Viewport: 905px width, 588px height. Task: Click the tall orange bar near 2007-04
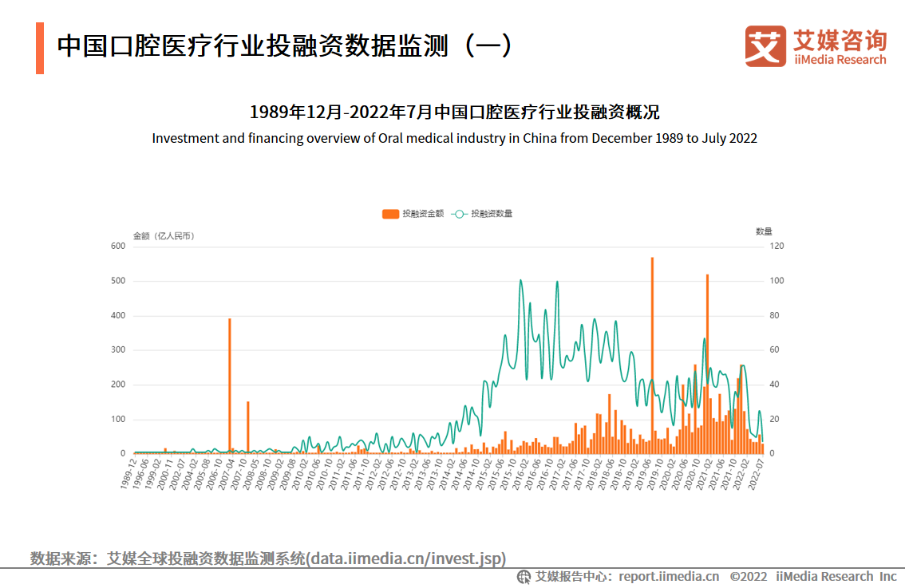click(x=230, y=386)
